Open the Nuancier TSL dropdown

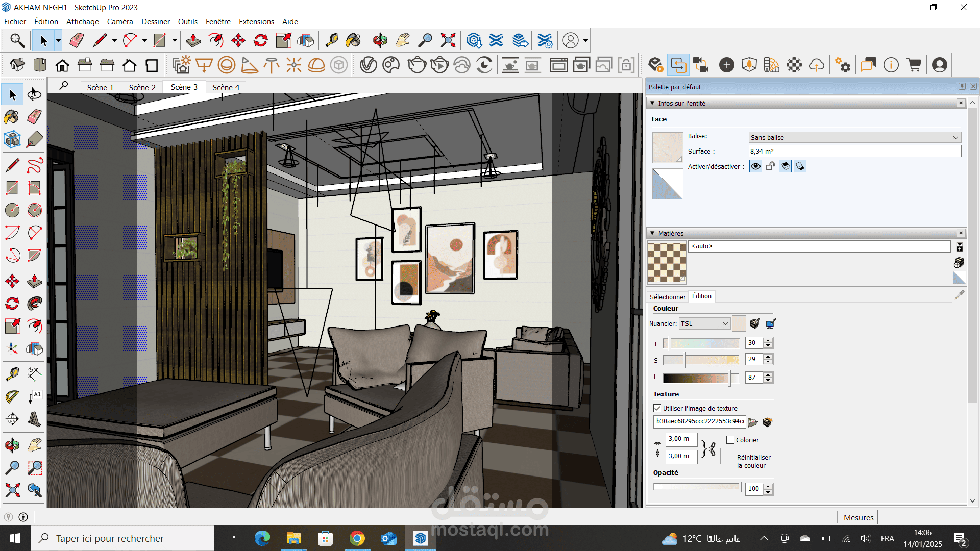click(x=704, y=323)
